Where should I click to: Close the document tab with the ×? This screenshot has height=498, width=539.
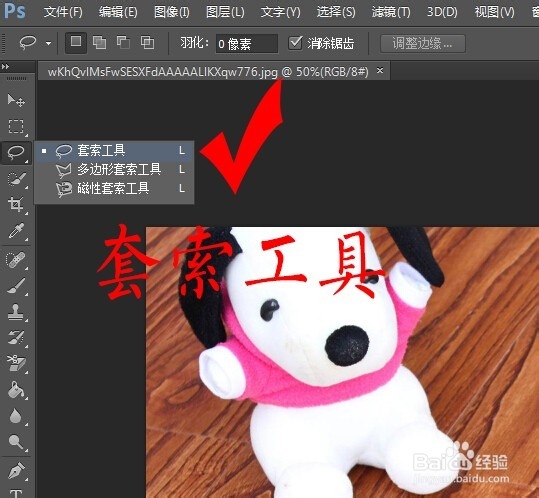[380, 70]
